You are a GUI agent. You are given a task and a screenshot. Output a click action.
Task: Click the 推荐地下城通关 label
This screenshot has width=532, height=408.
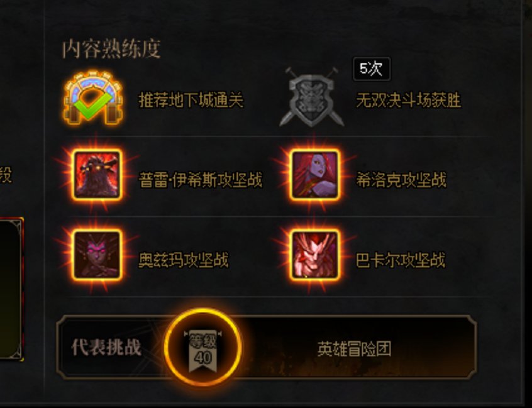click(x=191, y=100)
